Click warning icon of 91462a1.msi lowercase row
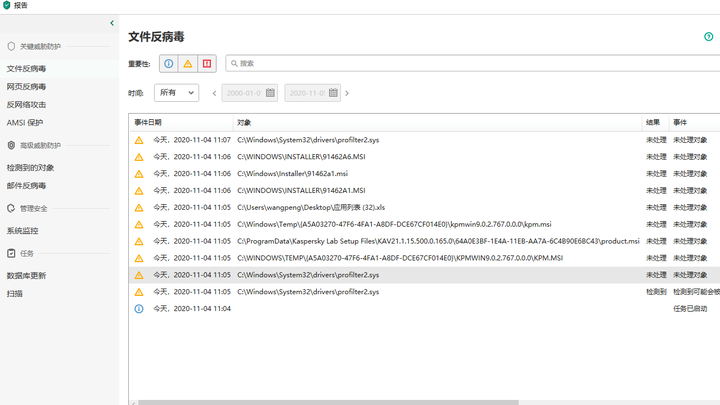Viewport: 720px width, 405px height. (139, 174)
